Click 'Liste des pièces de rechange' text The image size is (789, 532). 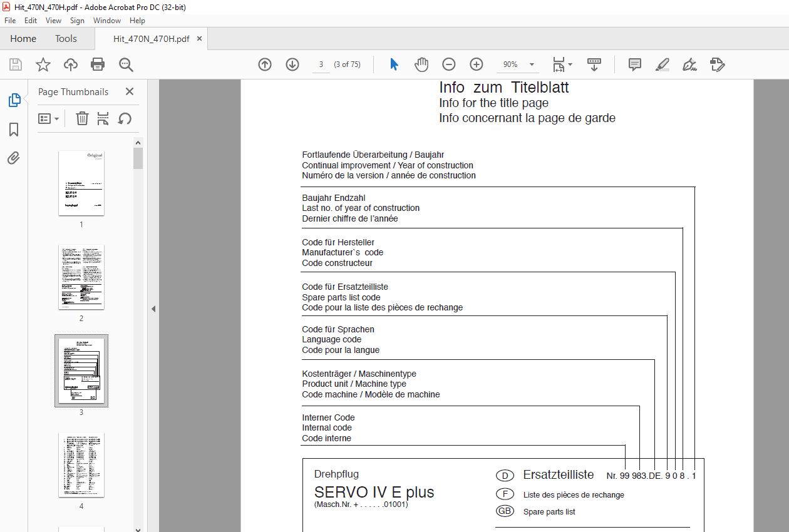pyautogui.click(x=574, y=495)
